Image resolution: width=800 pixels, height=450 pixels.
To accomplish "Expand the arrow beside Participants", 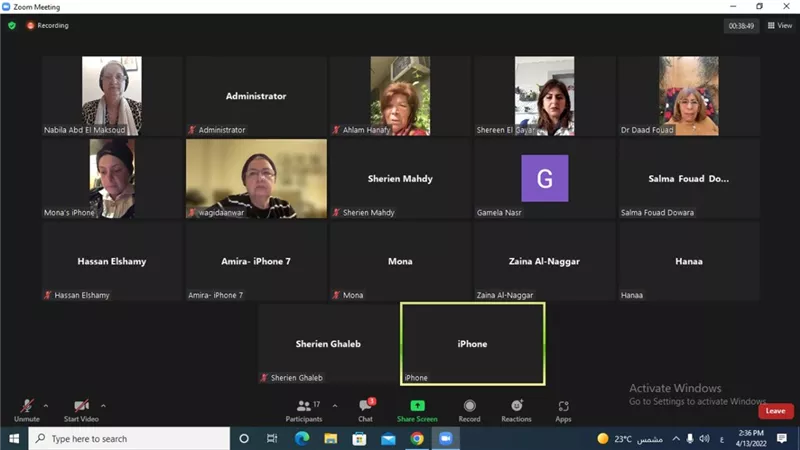I will pyautogui.click(x=335, y=406).
